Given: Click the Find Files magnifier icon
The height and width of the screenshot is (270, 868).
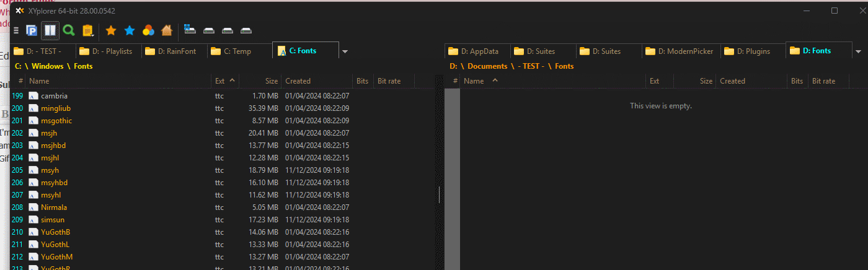Looking at the screenshot, I should [x=69, y=30].
